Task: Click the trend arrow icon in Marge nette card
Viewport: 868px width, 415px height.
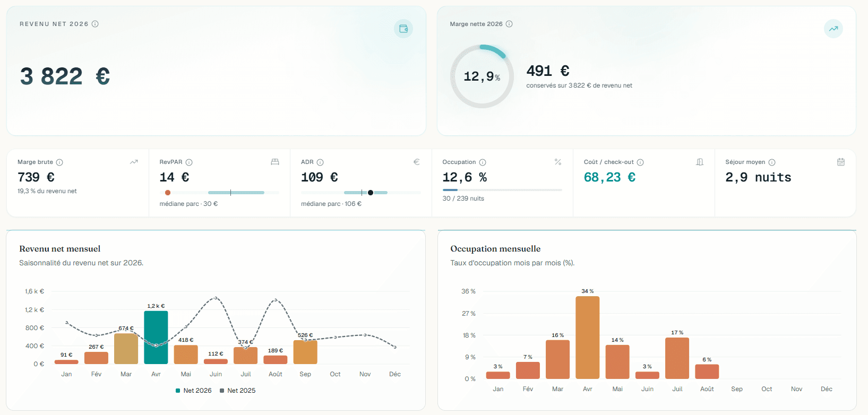Action: pyautogui.click(x=833, y=29)
